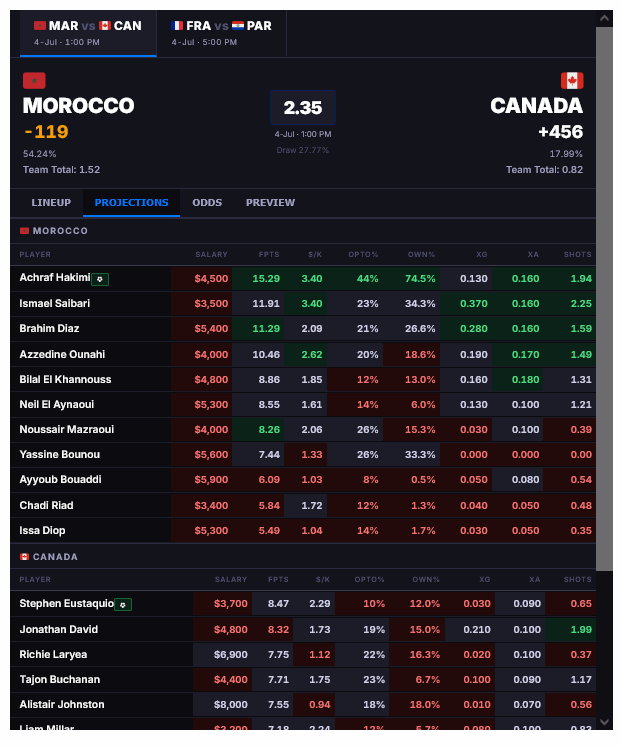Click Bilal El Khannouss's 0.180 XA value
Viewport: 622px width, 748px height.
coord(525,380)
